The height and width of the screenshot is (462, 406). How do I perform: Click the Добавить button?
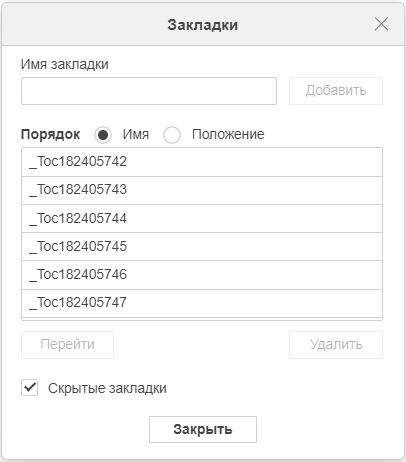(336, 91)
